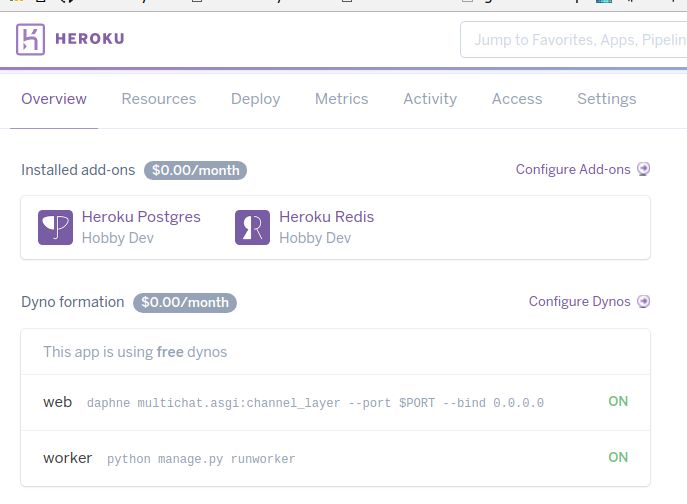Click the worker dyno ON status
The width and height of the screenshot is (687, 504).
618,458
